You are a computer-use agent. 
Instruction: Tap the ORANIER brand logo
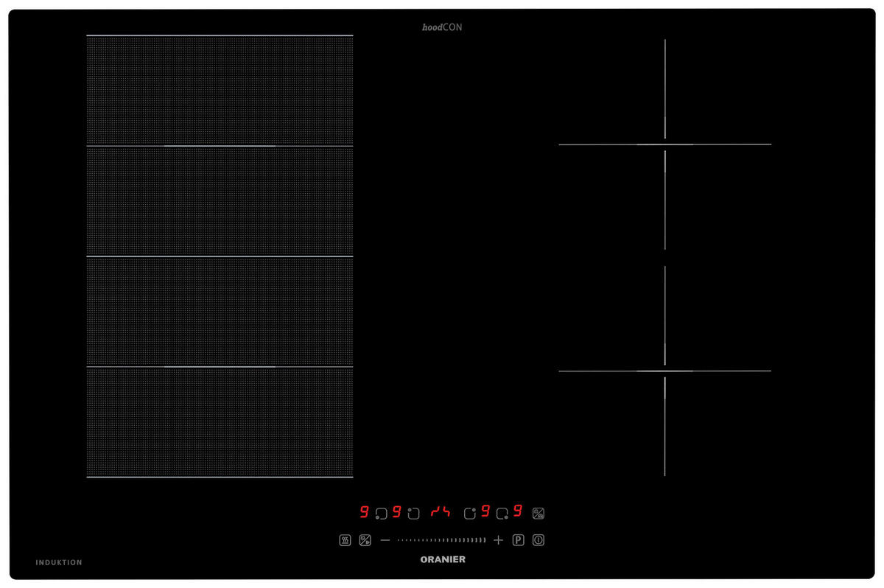tap(442, 560)
